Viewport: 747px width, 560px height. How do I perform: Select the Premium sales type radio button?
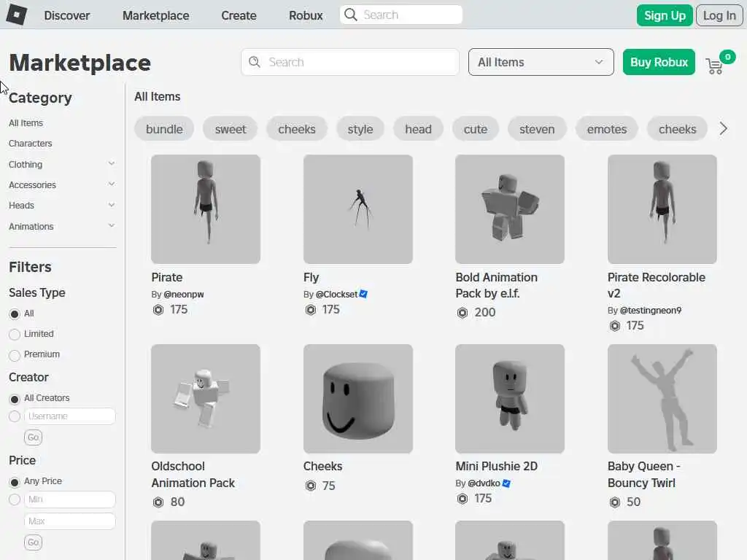pyautogui.click(x=15, y=355)
